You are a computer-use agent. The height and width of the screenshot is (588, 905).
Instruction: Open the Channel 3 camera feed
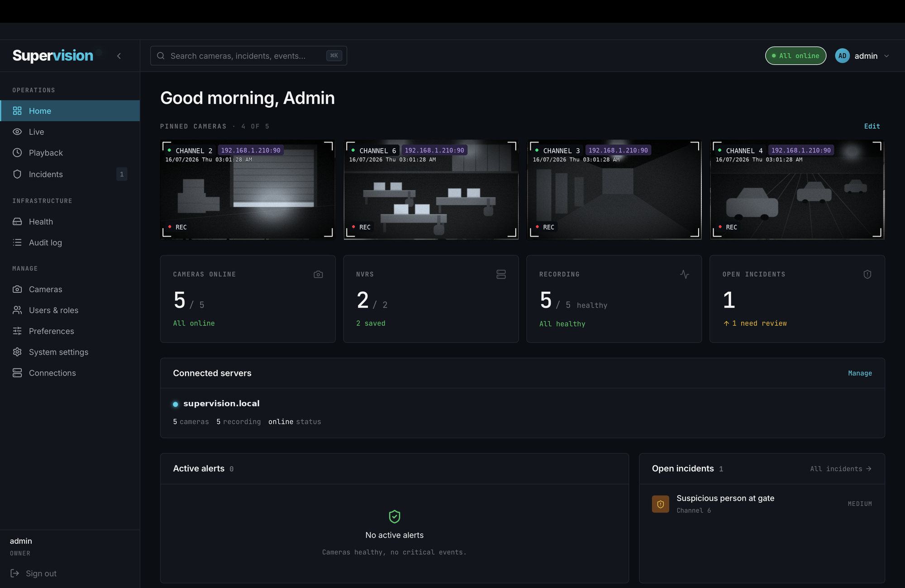pos(614,190)
